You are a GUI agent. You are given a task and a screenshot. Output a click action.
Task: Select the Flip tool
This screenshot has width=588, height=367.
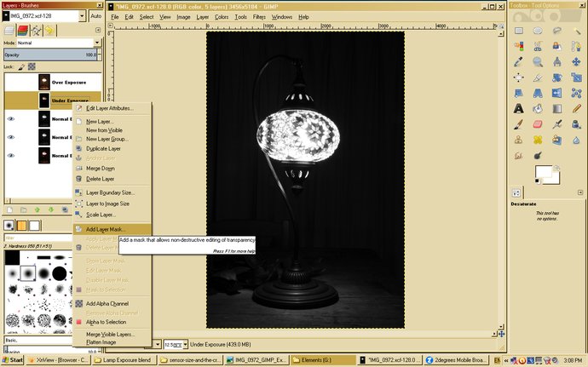pos(556,93)
